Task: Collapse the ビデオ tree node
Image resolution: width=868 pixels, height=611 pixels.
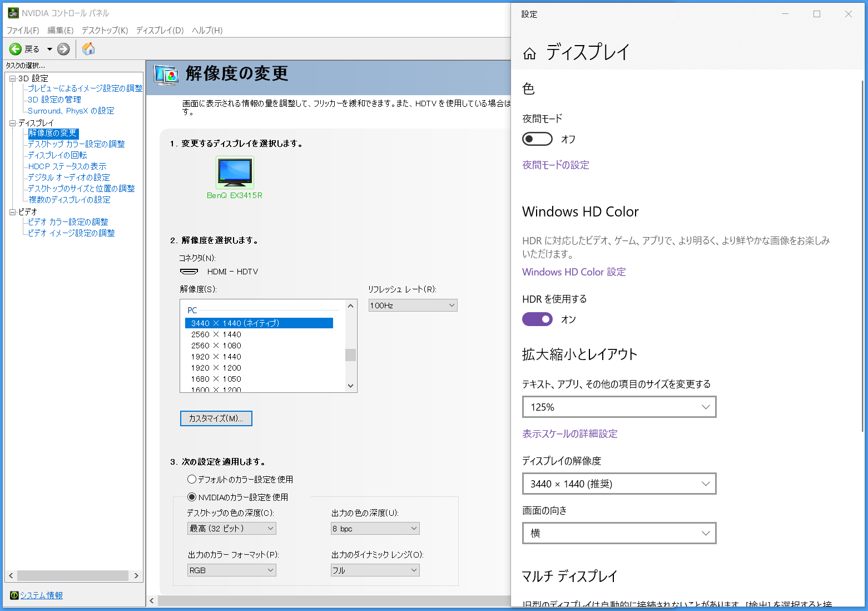Action: pos(12,212)
